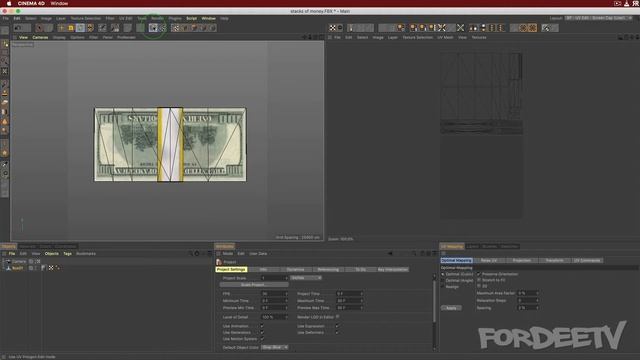This screenshot has height=360, width=640.
Task: Click the Spacing stepper arrows
Action: click(x=537, y=308)
